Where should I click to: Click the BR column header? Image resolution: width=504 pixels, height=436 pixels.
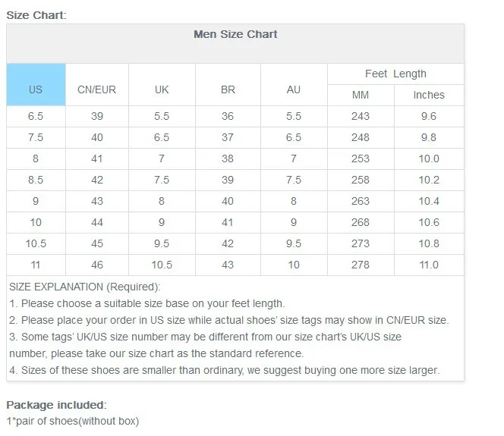(x=228, y=89)
